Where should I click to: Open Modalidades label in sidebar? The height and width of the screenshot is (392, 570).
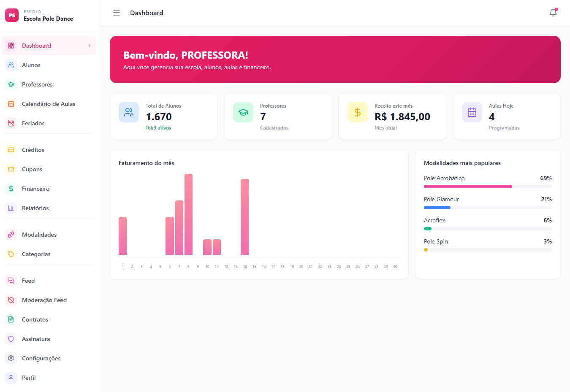39,235
